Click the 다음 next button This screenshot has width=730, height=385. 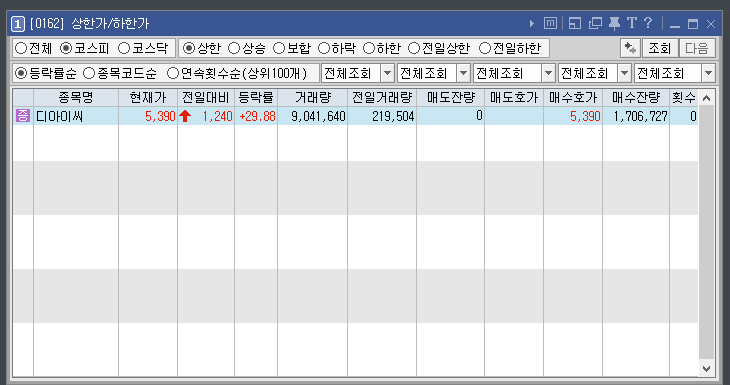[x=697, y=48]
